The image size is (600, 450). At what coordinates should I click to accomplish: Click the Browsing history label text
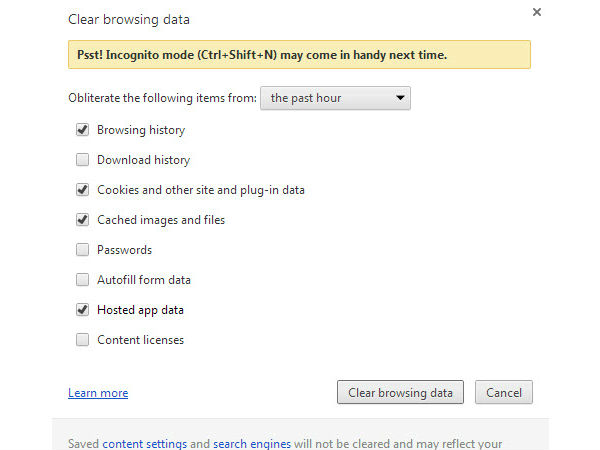(141, 130)
